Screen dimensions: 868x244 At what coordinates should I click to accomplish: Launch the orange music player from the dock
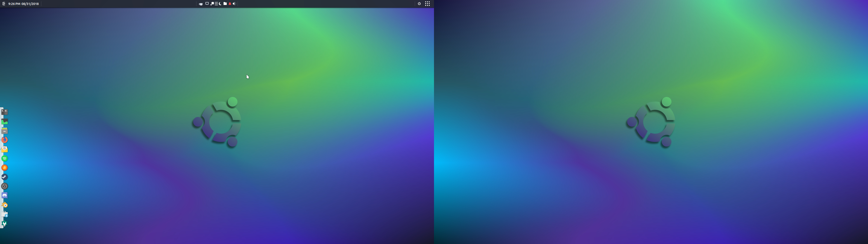click(4, 167)
